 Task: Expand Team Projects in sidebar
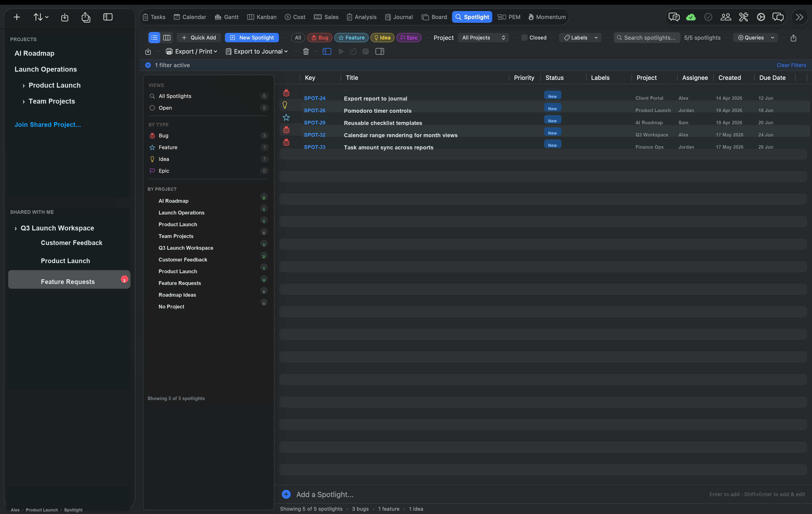click(x=23, y=101)
